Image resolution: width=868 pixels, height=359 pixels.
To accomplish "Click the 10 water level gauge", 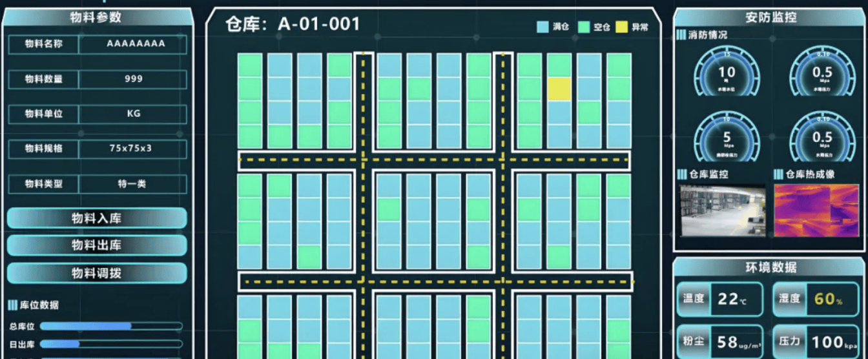I will click(727, 73).
